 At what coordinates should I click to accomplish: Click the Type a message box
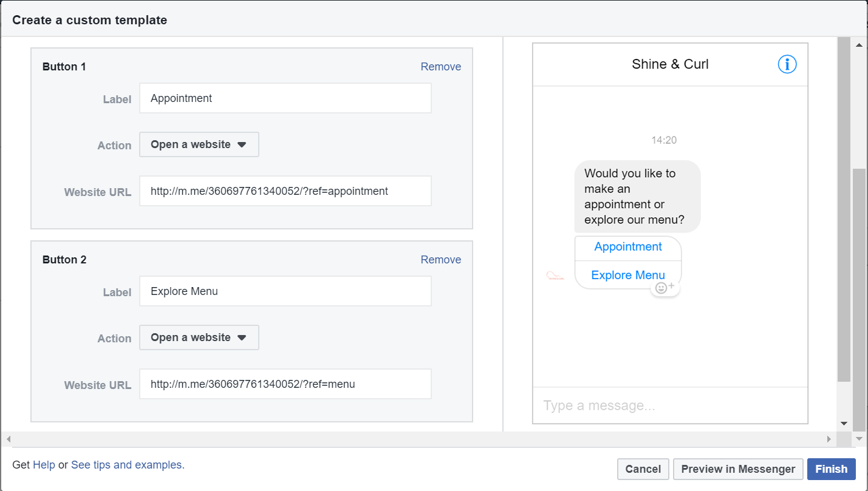(x=670, y=405)
